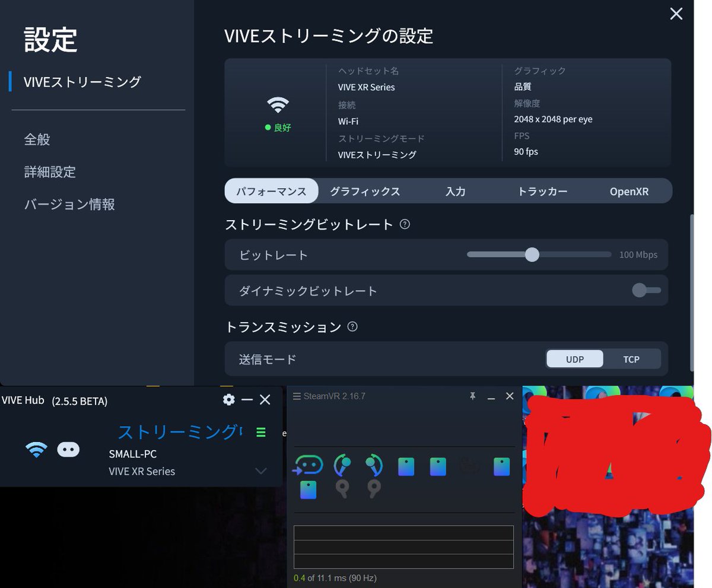The image size is (712, 588).
Task: Click the 90 fps value
Action: [526, 151]
